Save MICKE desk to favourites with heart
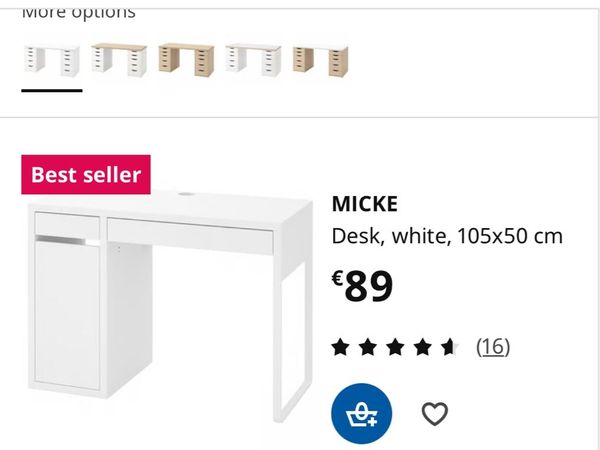The width and height of the screenshot is (600, 450). (434, 413)
